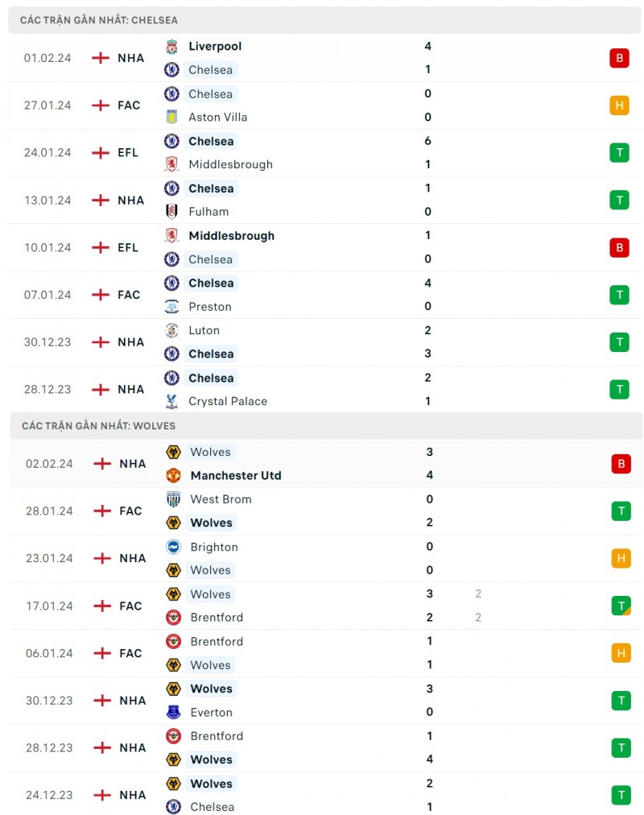
Task: Click the West Brom club crest
Action: [x=173, y=499]
